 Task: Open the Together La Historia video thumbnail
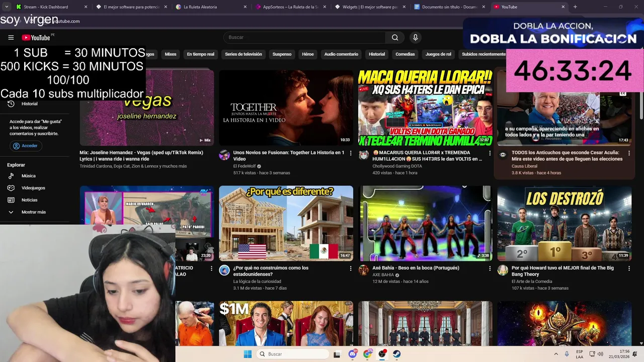click(x=286, y=108)
